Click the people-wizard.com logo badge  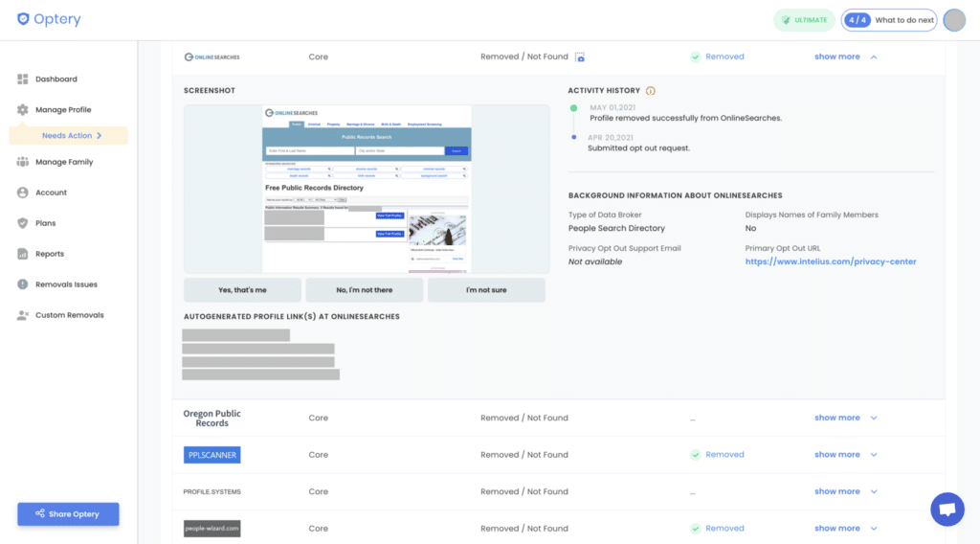[212, 529]
